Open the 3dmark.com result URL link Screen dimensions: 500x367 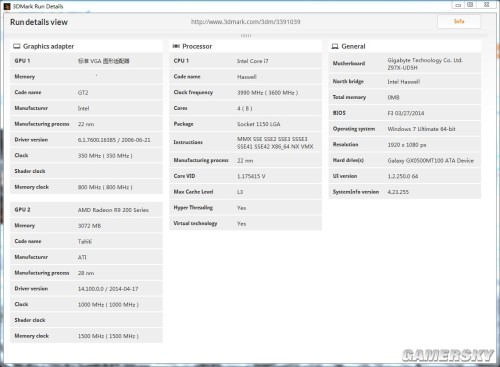coord(245,22)
